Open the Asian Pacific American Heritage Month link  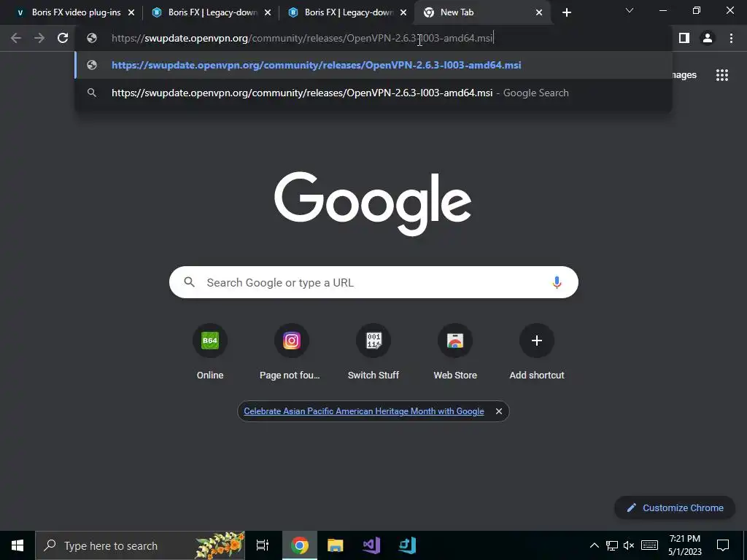(363, 411)
